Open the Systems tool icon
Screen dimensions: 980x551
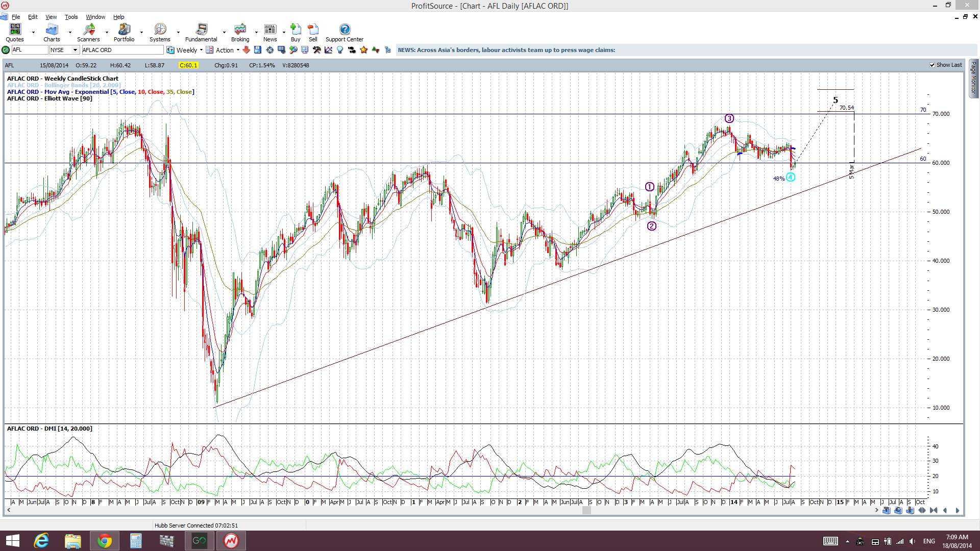[x=160, y=32]
